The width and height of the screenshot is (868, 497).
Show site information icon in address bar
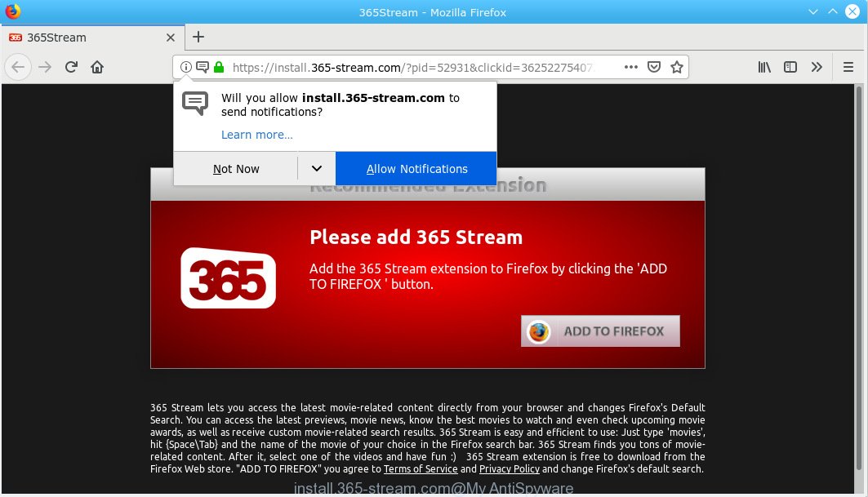pyautogui.click(x=186, y=67)
